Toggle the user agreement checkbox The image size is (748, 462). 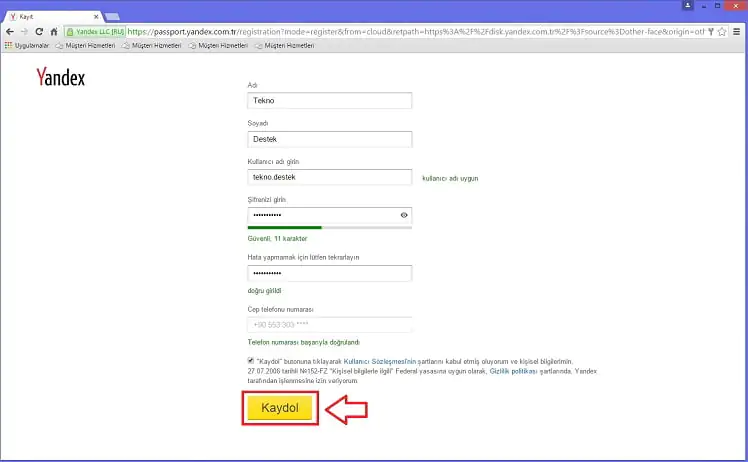click(251, 360)
